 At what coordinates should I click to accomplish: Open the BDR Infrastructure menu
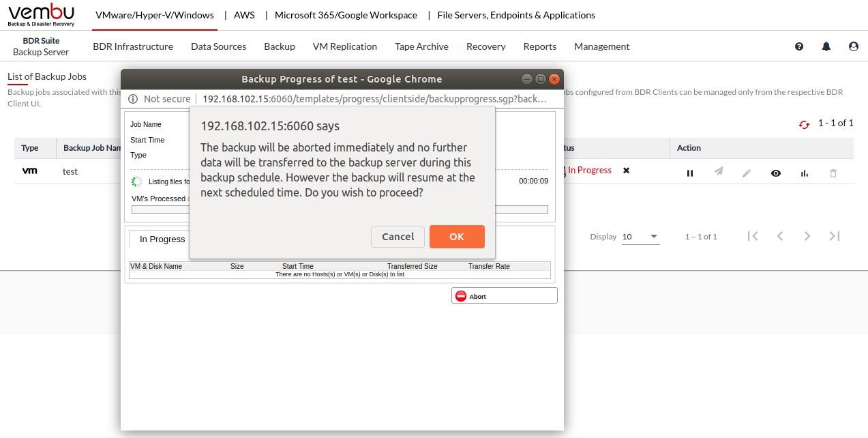(x=133, y=46)
